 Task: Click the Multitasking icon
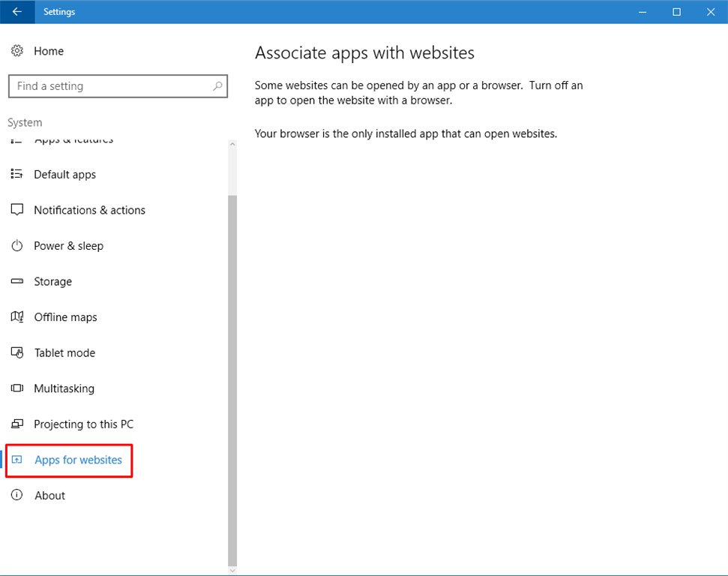coord(16,388)
